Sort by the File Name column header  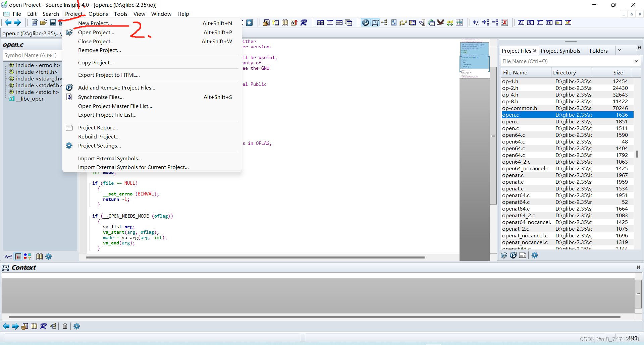tap(526, 72)
